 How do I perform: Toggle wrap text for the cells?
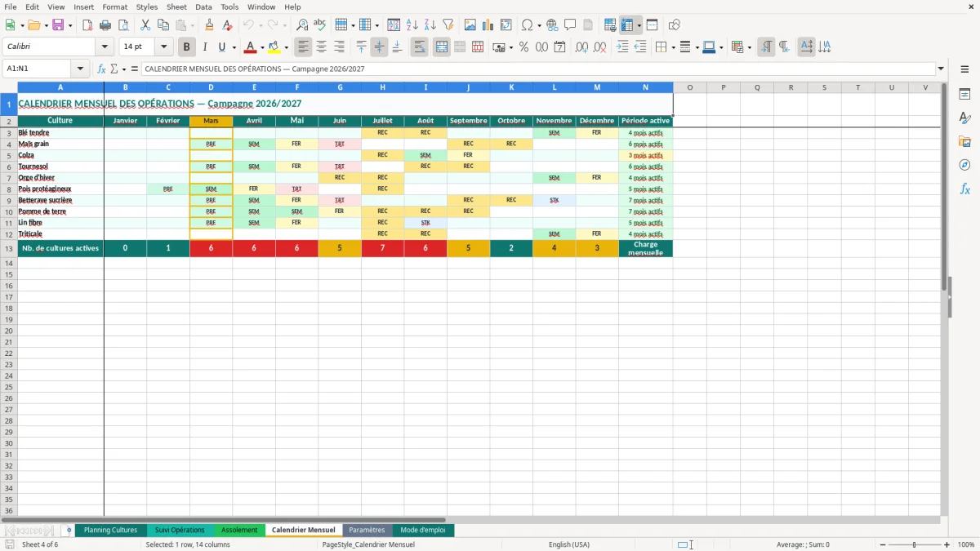420,47
